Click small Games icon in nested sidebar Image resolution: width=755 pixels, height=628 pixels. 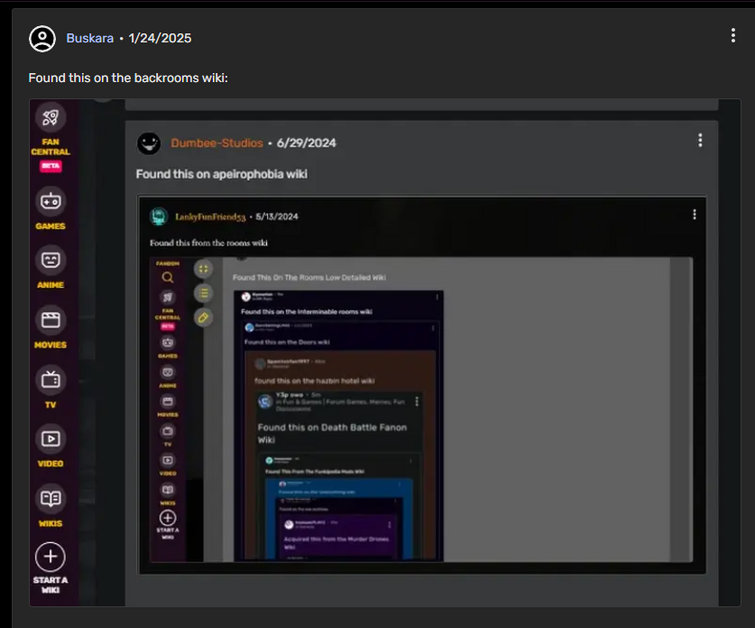[x=168, y=342]
